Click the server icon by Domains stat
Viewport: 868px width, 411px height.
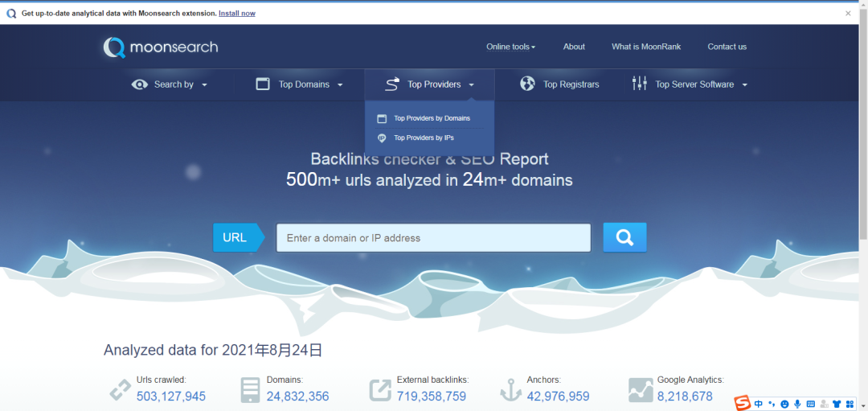click(x=250, y=390)
